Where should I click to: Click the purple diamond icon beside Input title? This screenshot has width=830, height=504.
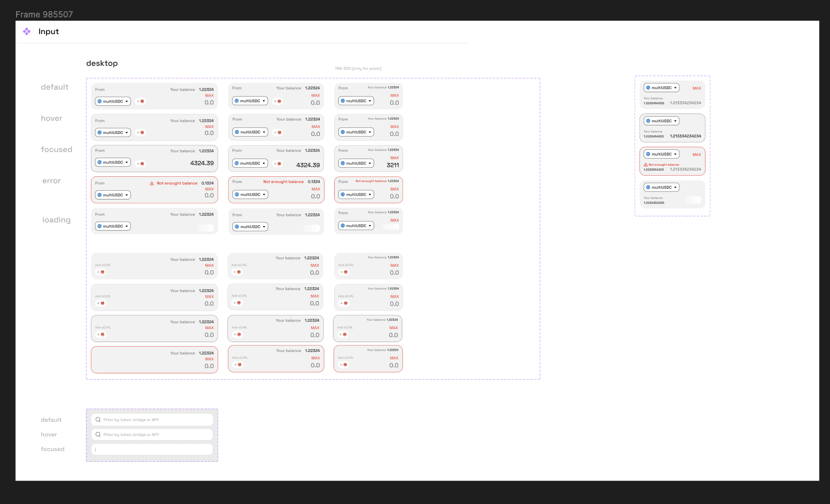[27, 31]
